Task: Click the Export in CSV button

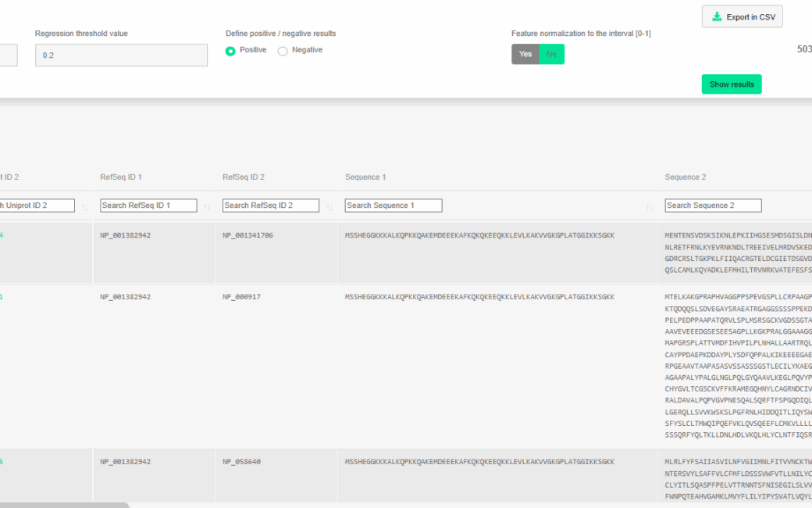Action: click(x=742, y=17)
